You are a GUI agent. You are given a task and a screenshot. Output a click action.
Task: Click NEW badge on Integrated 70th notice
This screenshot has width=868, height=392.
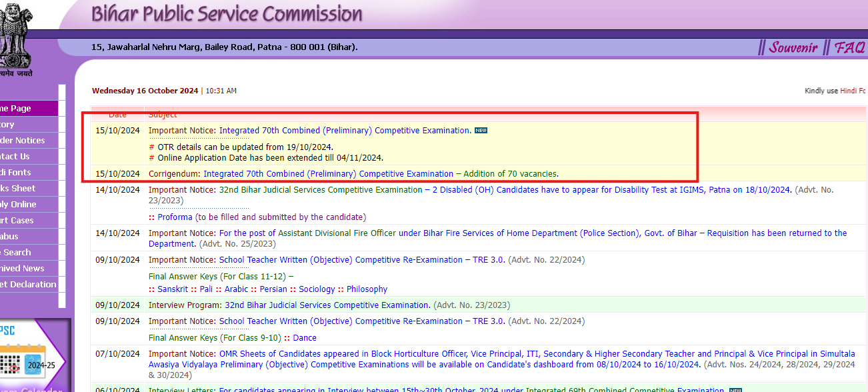point(481,130)
